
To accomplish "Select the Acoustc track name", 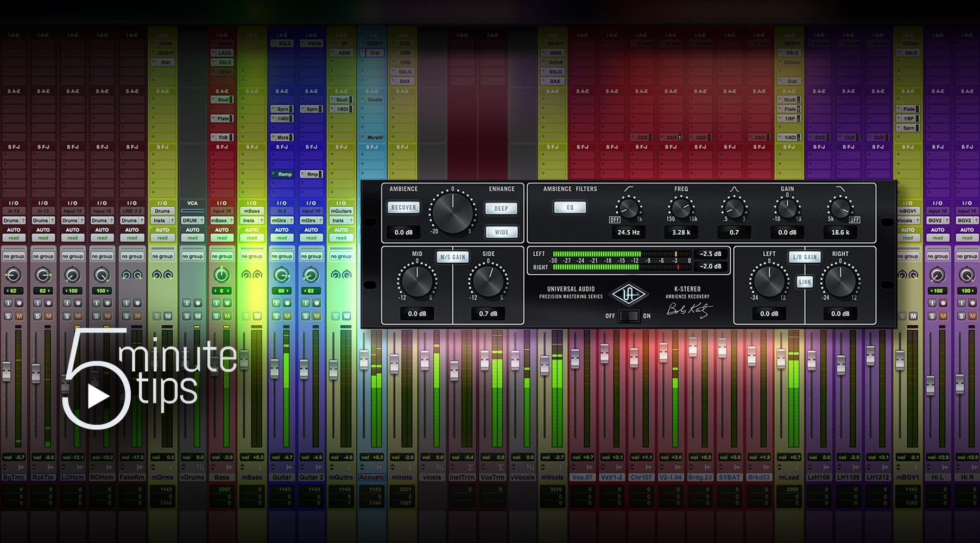I will (371, 477).
